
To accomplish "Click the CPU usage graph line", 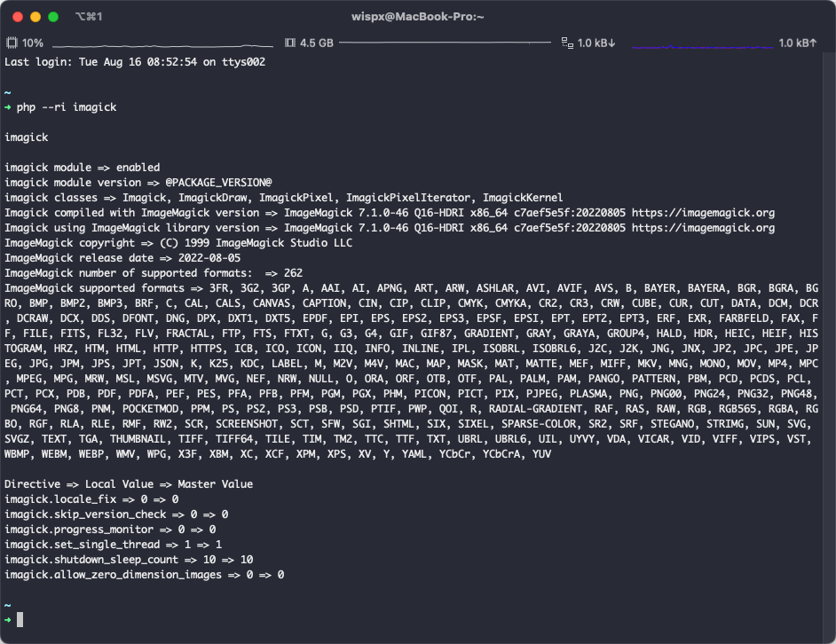I will click(x=162, y=45).
